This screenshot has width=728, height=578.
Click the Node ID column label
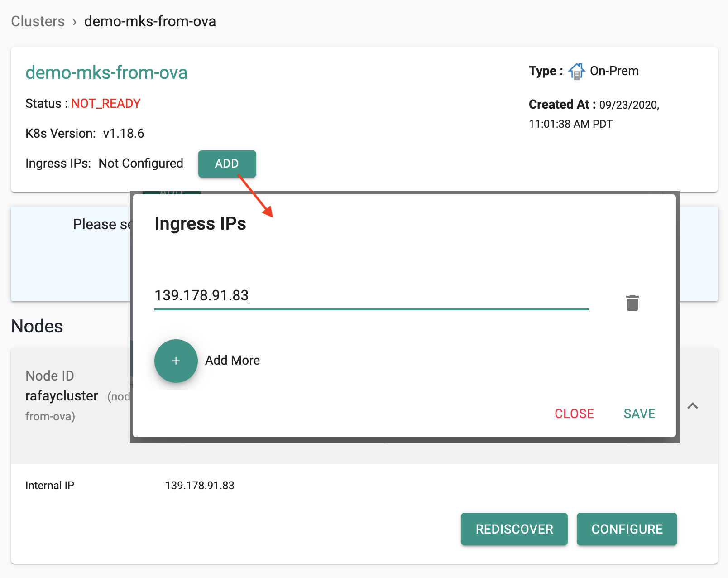(x=50, y=376)
